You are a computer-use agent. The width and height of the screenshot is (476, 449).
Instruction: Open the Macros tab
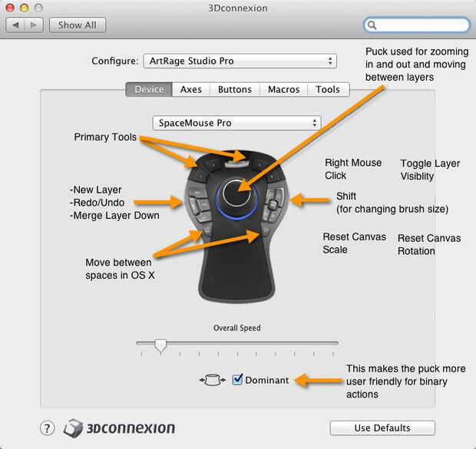point(283,90)
